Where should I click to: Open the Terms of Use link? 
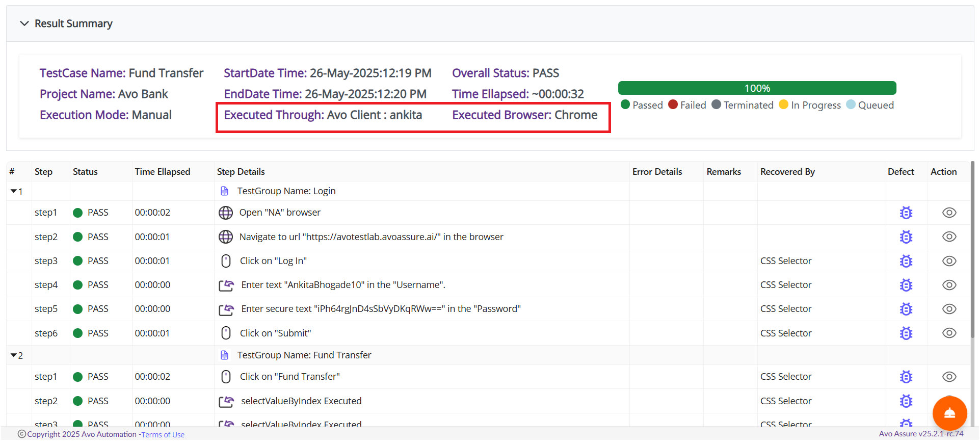coord(163,435)
